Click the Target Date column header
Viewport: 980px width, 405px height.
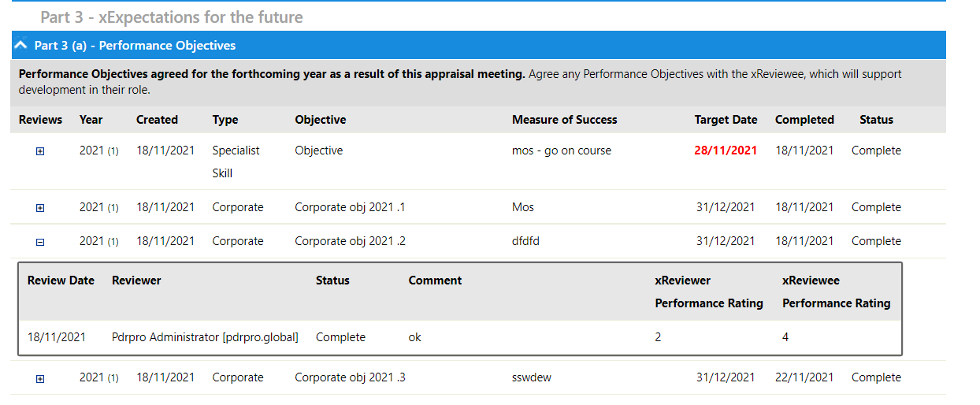click(726, 120)
